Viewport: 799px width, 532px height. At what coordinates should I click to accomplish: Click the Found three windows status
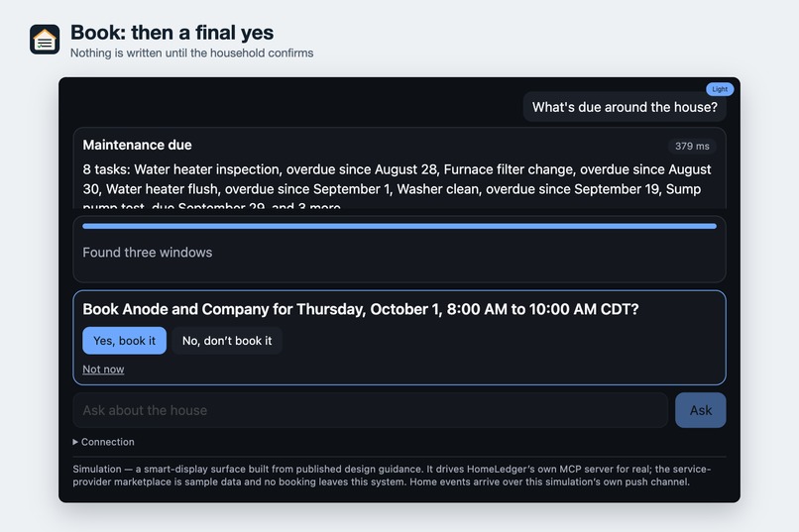coord(148,253)
